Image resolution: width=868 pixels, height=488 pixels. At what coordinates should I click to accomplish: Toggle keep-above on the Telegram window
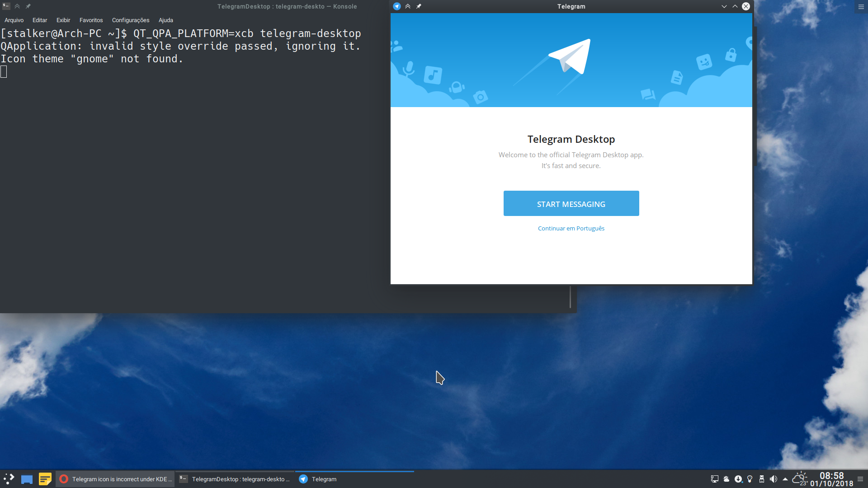(x=408, y=6)
